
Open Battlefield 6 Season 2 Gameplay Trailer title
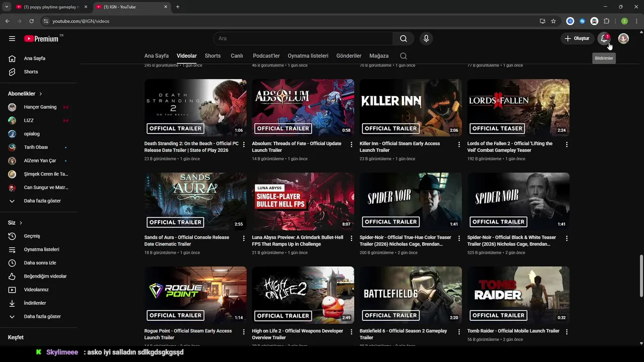click(x=403, y=334)
